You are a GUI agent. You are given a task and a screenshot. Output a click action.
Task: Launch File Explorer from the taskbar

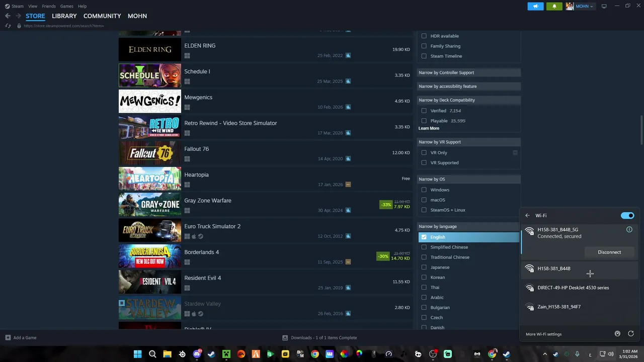coord(167,354)
